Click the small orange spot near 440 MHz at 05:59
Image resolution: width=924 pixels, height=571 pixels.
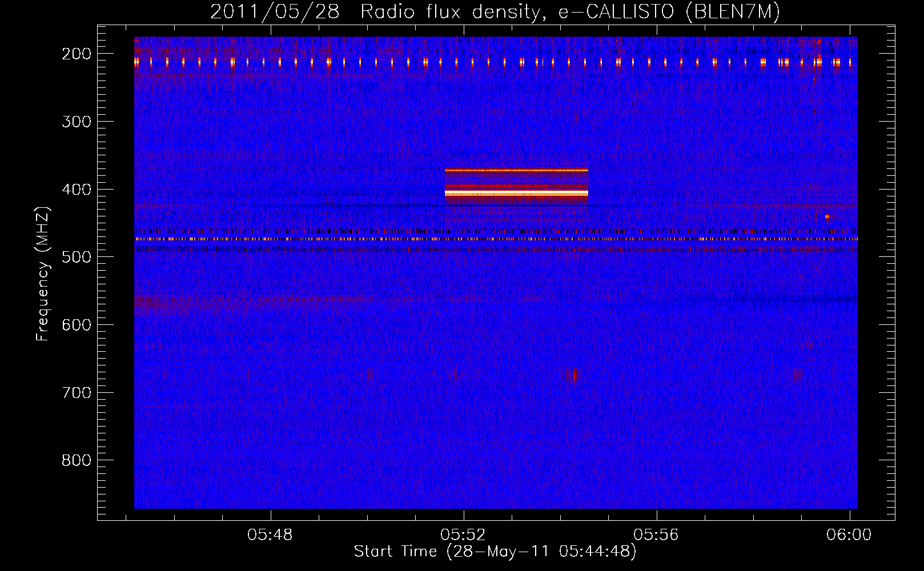pos(827,216)
